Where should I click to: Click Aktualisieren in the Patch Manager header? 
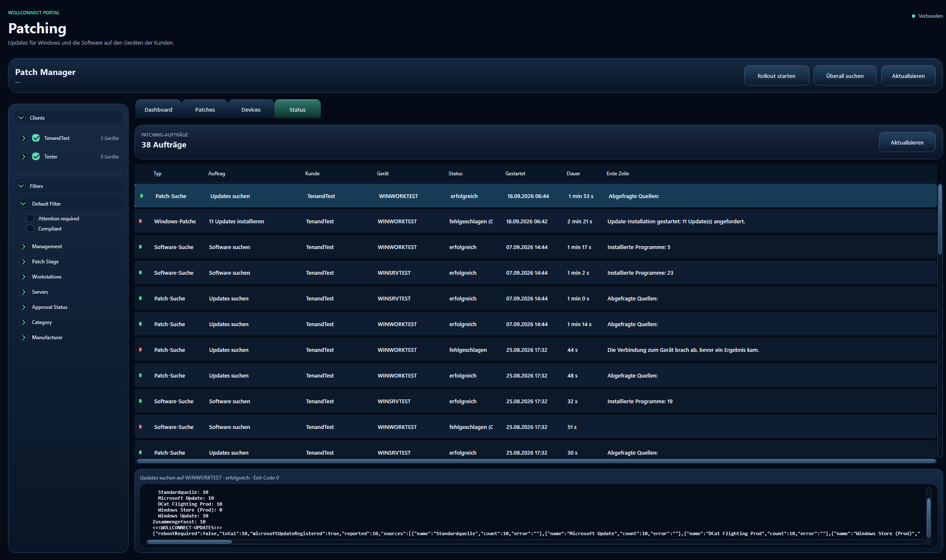click(908, 75)
